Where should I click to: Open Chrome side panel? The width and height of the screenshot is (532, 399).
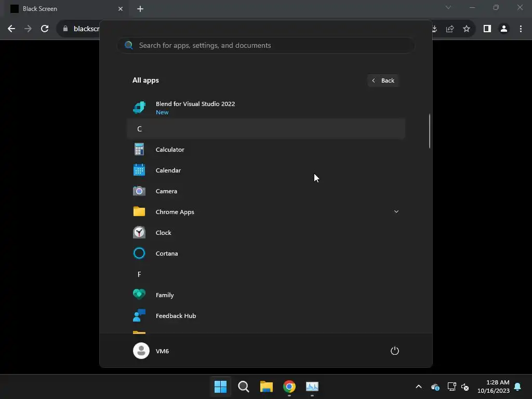coord(487,29)
